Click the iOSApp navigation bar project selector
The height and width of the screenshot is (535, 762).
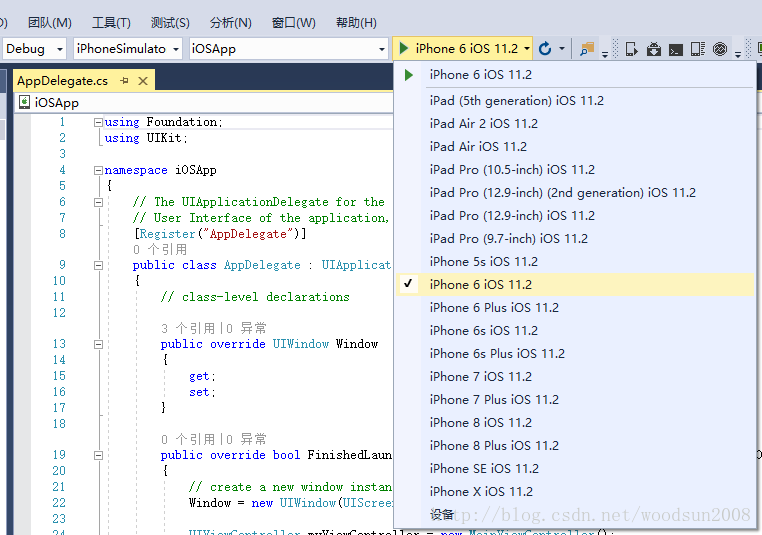click(204, 102)
